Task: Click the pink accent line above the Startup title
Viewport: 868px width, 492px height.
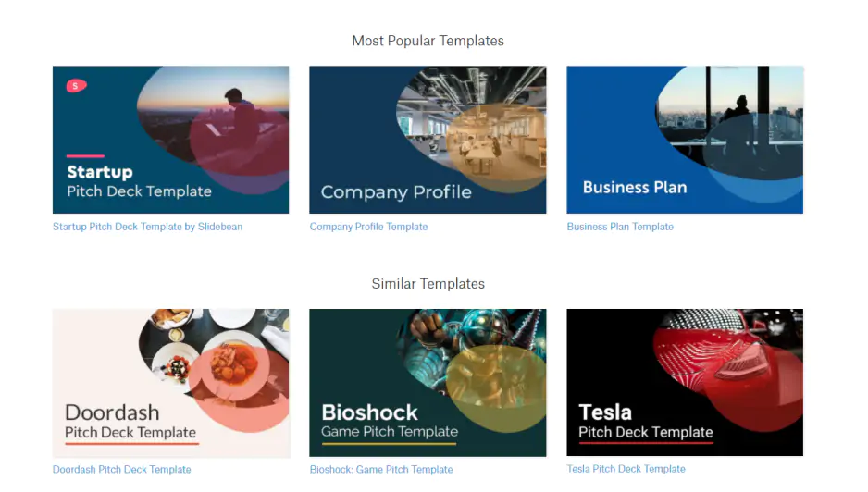Action: point(85,156)
